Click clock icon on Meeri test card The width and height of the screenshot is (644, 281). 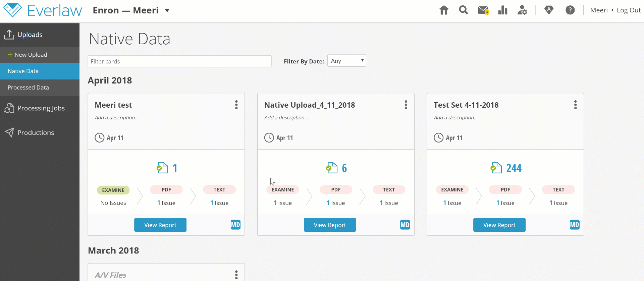[100, 138]
